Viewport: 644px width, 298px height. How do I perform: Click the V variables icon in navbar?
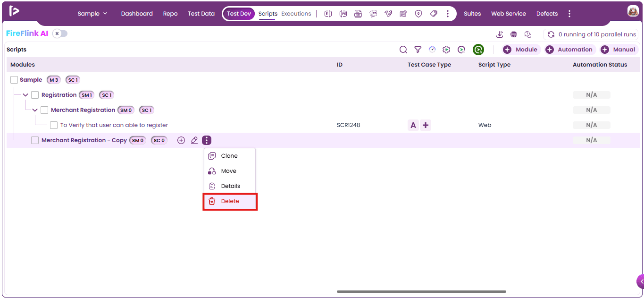coord(388,14)
